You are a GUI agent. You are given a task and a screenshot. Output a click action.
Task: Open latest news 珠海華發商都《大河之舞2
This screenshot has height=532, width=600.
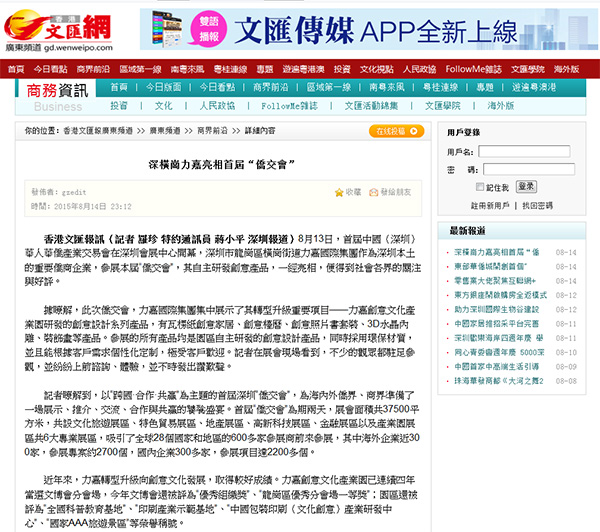499,381
